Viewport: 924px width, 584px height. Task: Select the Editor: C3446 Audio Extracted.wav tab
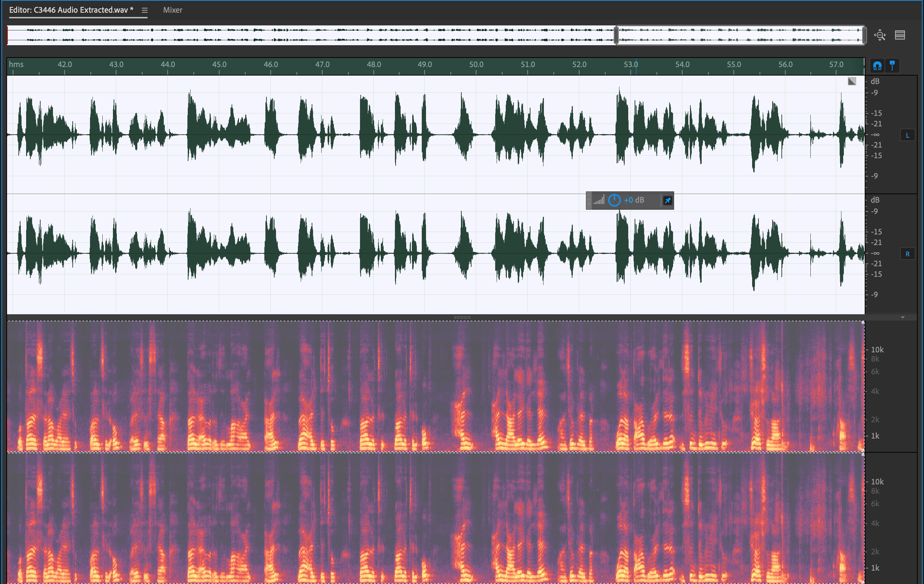(x=71, y=10)
